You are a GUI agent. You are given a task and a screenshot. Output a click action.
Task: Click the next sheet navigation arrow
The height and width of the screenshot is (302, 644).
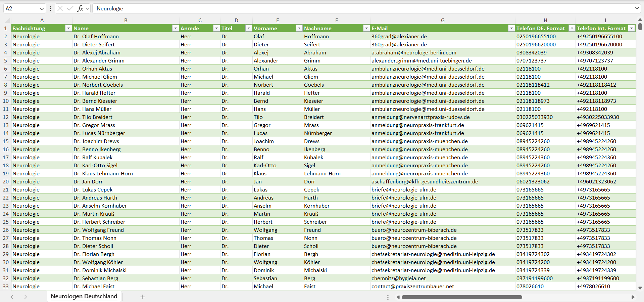point(26,297)
